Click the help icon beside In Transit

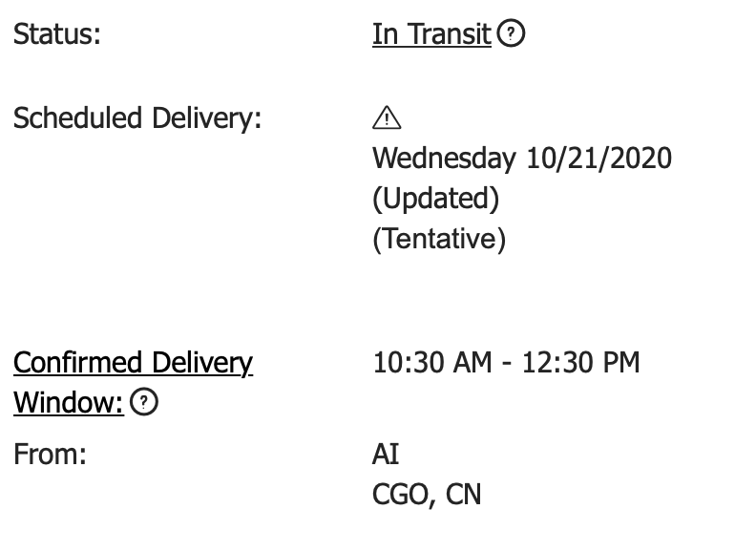pos(511,32)
